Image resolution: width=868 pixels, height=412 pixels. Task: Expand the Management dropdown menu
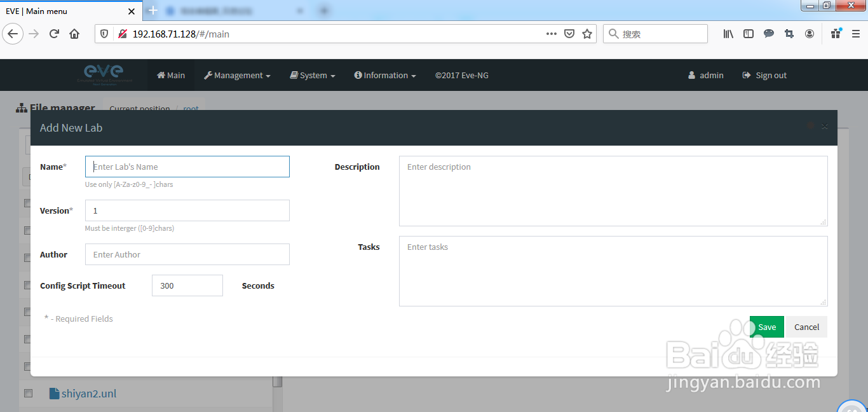(237, 75)
